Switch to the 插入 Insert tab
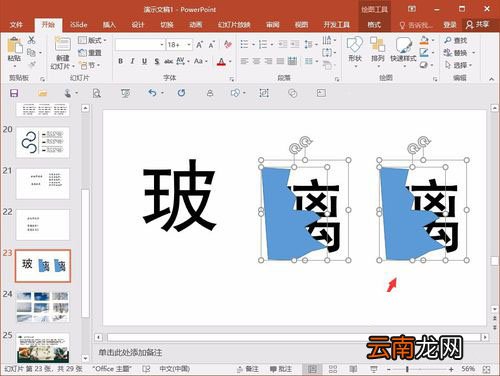This screenshot has width=500, height=376. 109,25
